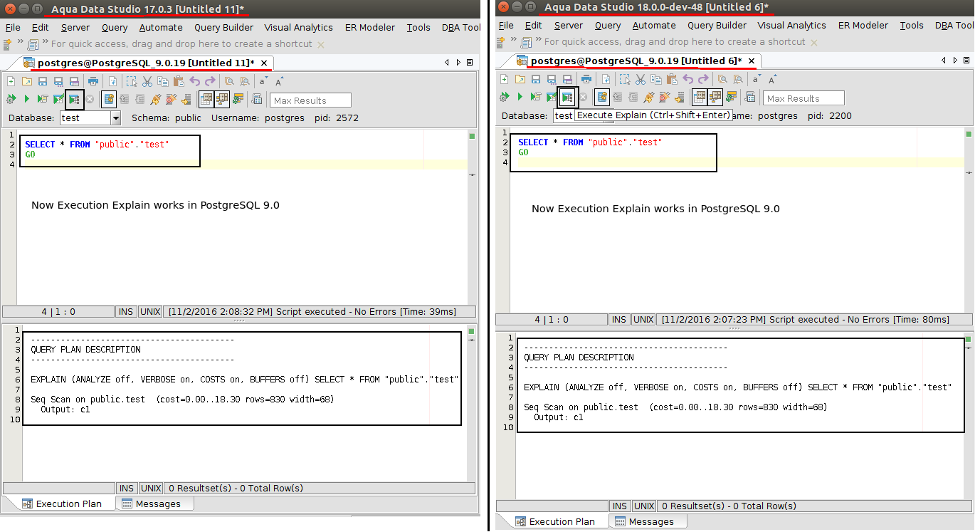Open the File menu in 17.0.3 window

(14, 28)
